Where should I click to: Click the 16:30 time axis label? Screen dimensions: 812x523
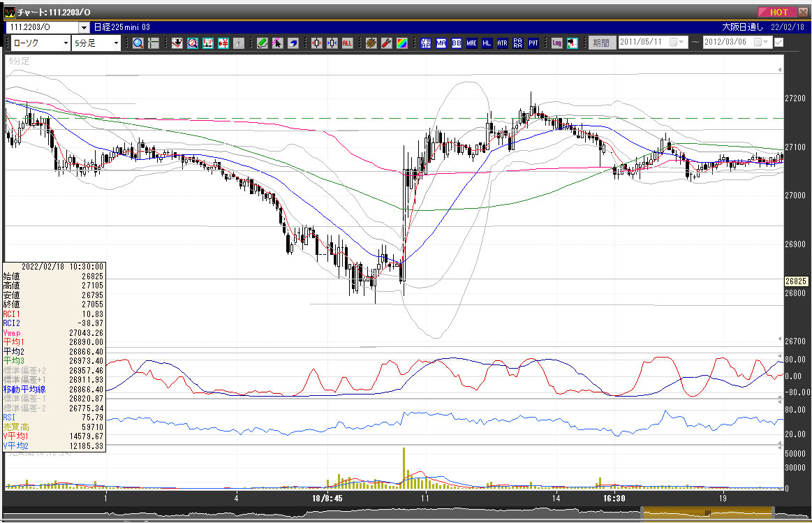pyautogui.click(x=614, y=498)
